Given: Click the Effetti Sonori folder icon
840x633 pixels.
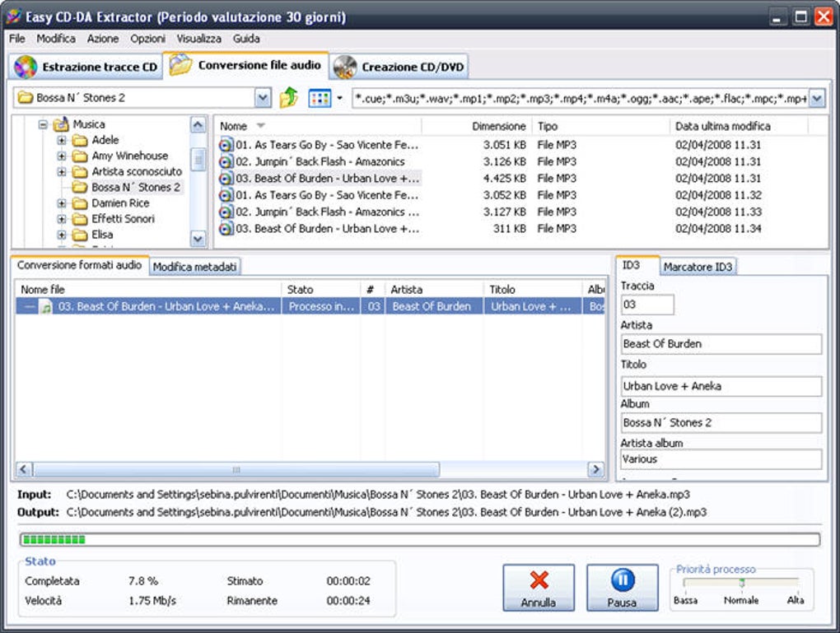Looking at the screenshot, I should [80, 219].
